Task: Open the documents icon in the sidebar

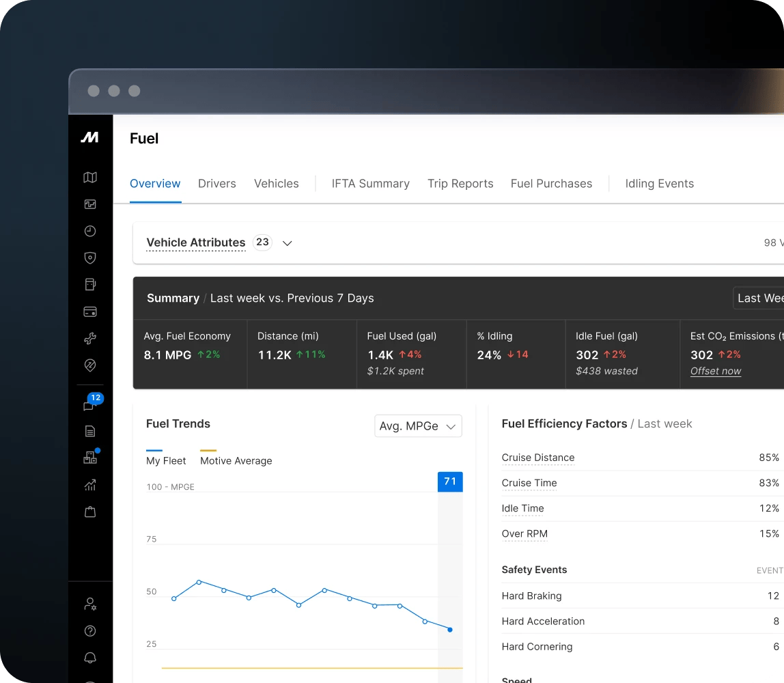Action: point(90,432)
